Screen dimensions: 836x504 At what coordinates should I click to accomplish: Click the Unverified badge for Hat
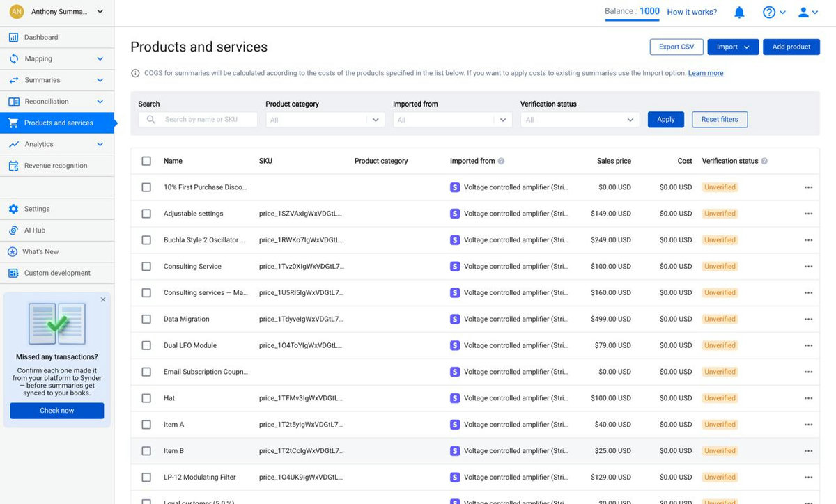coord(720,398)
